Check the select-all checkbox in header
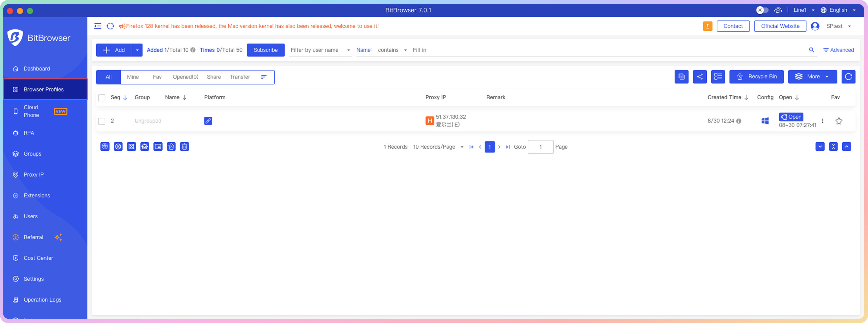 pos(102,98)
